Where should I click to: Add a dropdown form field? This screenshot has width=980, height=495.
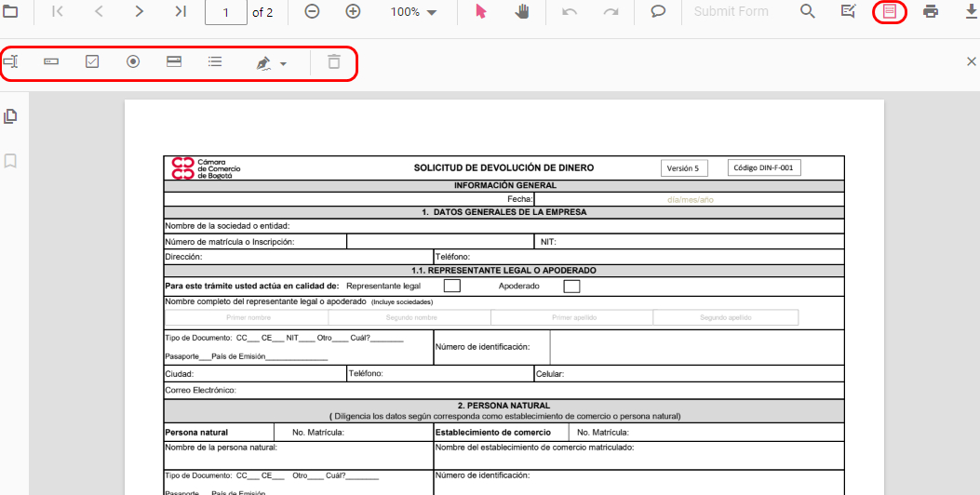coord(174,61)
